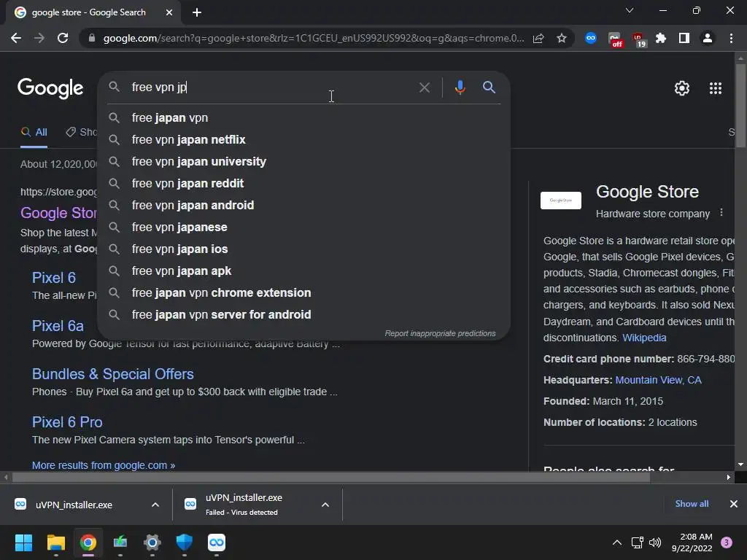The height and width of the screenshot is (560, 747).
Task: Choose suggestion 'free vpn japanese'
Action: coord(305,227)
